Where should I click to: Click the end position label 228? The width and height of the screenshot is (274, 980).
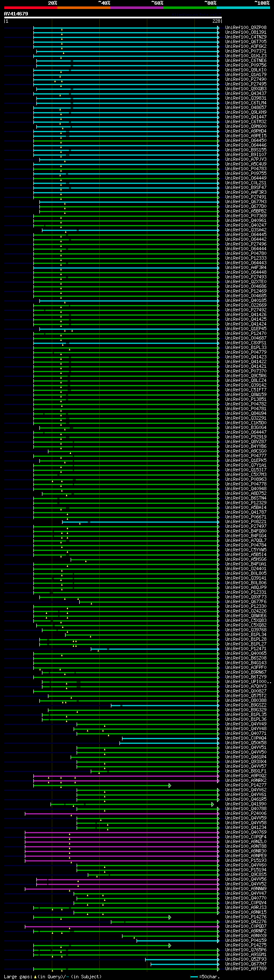coord(216,21)
